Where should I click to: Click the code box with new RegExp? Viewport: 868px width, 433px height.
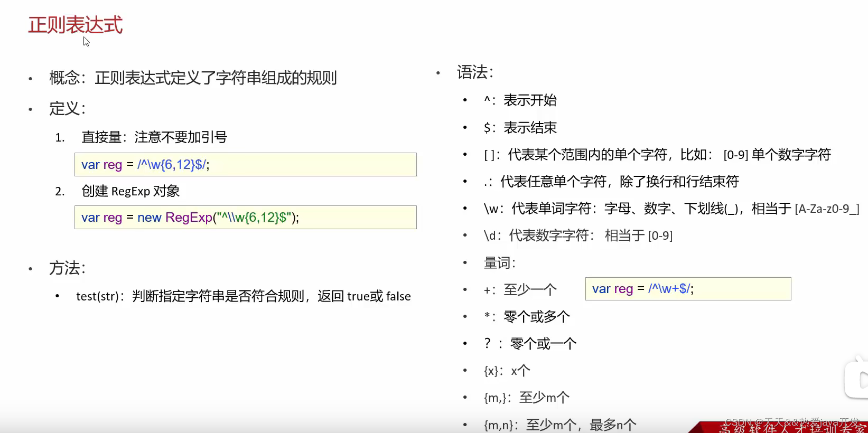click(x=246, y=218)
